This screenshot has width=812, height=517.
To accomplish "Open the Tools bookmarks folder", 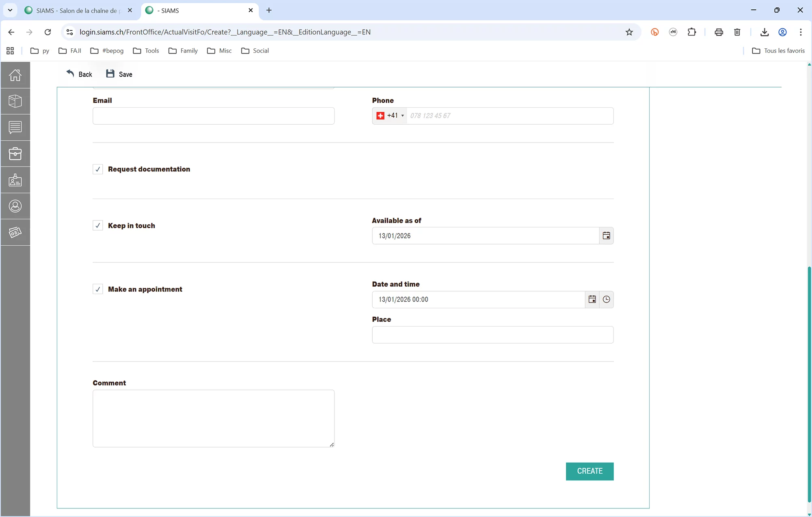I will (146, 51).
